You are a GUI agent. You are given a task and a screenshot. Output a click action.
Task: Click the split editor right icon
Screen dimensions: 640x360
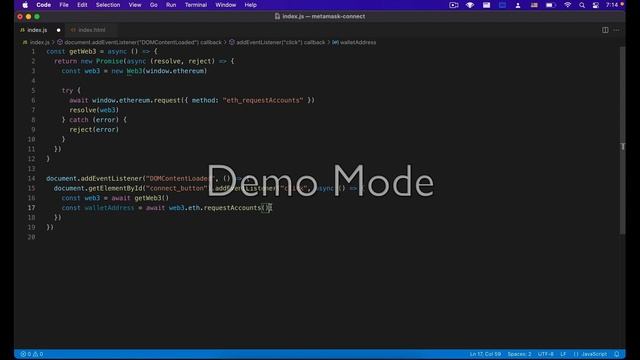point(605,30)
